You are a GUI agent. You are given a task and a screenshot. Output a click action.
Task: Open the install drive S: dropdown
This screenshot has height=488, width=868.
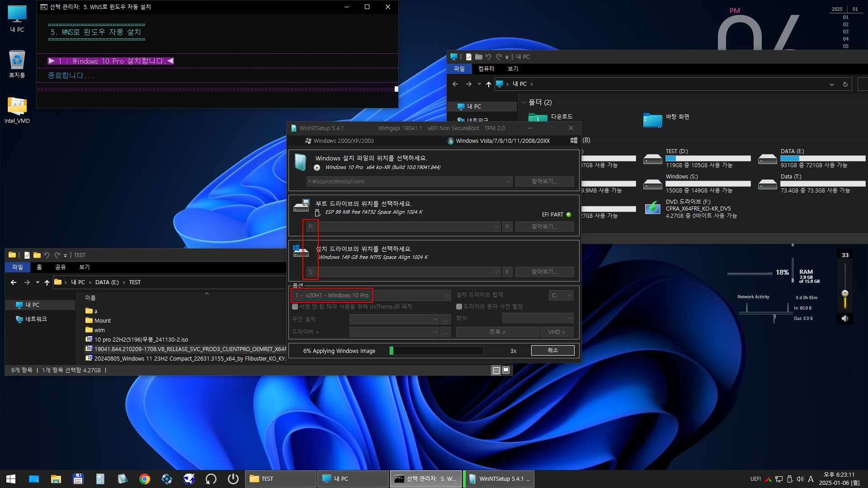pyautogui.click(x=496, y=272)
